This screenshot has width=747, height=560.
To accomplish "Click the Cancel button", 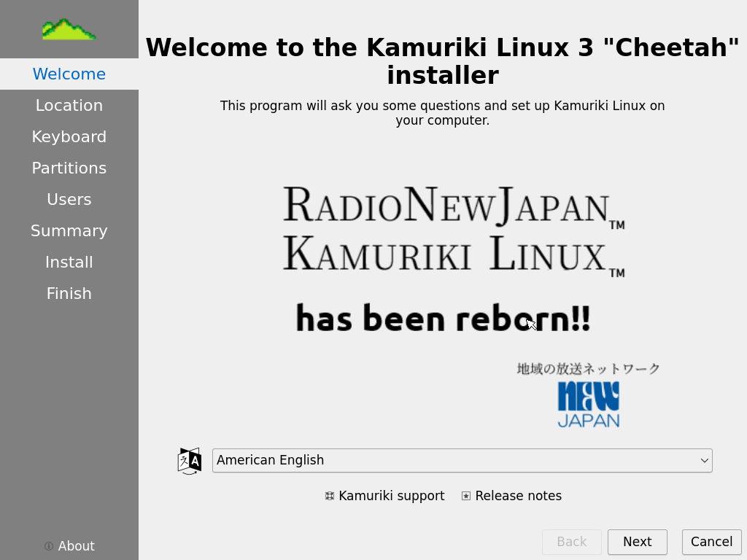I will tap(711, 542).
